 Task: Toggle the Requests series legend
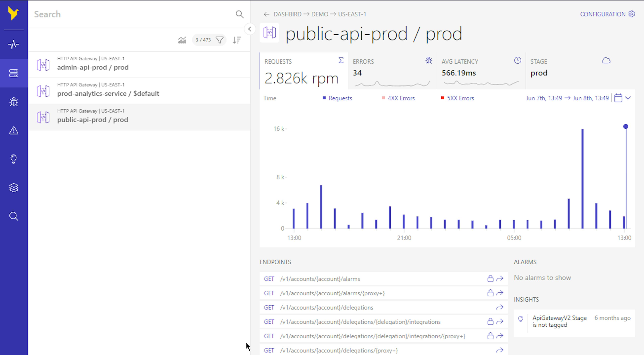click(337, 98)
